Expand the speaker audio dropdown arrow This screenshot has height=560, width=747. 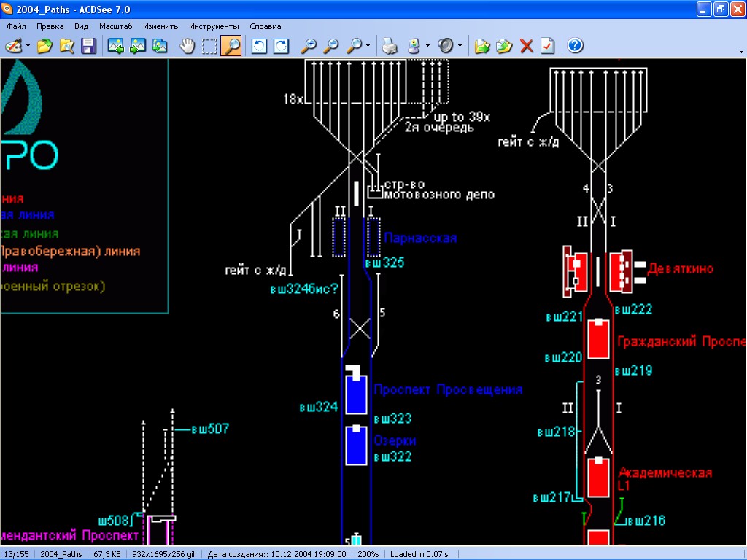pyautogui.click(x=460, y=46)
